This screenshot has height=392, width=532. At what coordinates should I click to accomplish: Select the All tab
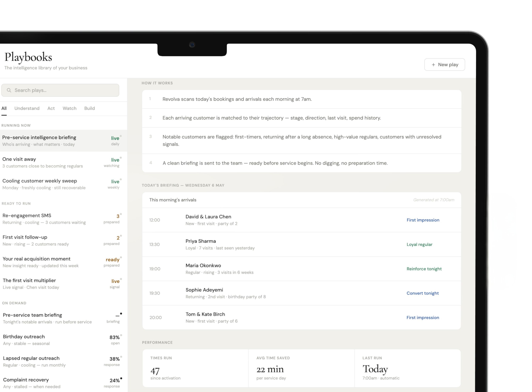(4, 108)
